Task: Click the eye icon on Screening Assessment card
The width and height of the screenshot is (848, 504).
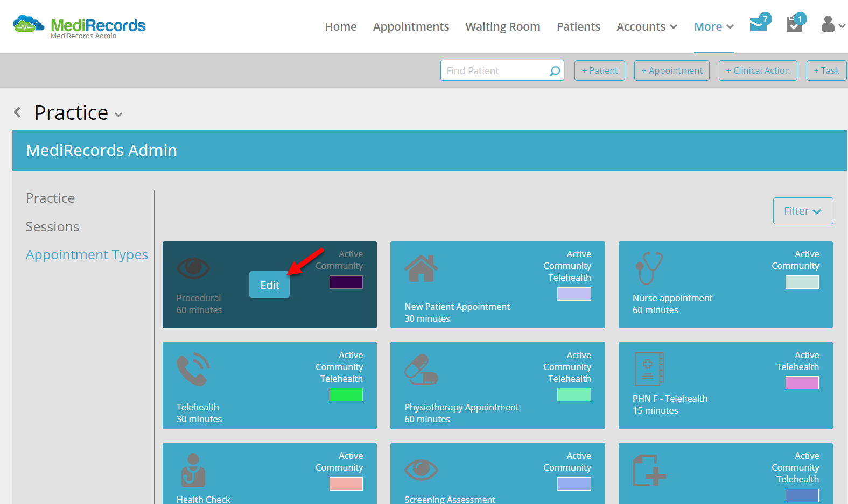Action: pyautogui.click(x=421, y=470)
